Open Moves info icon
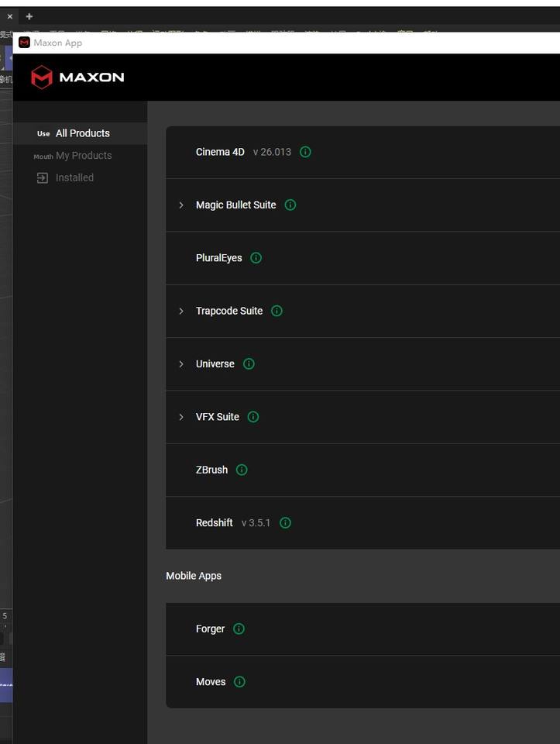560x744 pixels. [240, 682]
